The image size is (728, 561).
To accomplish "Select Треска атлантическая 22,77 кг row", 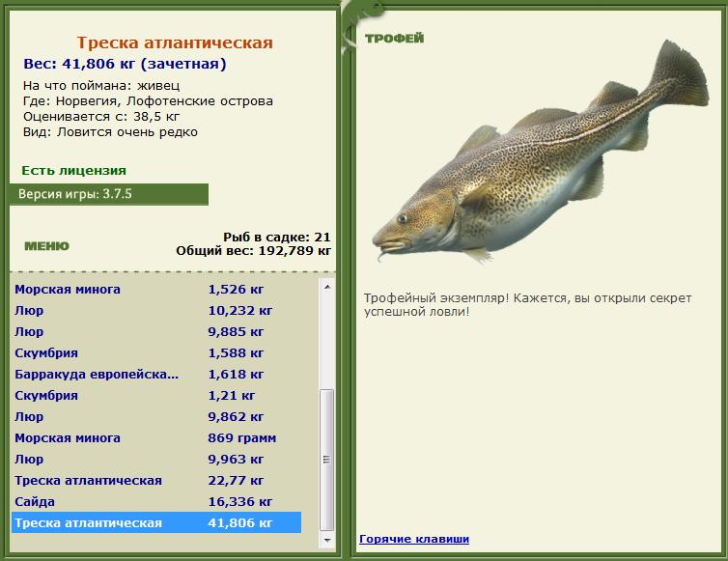I will coord(156,480).
